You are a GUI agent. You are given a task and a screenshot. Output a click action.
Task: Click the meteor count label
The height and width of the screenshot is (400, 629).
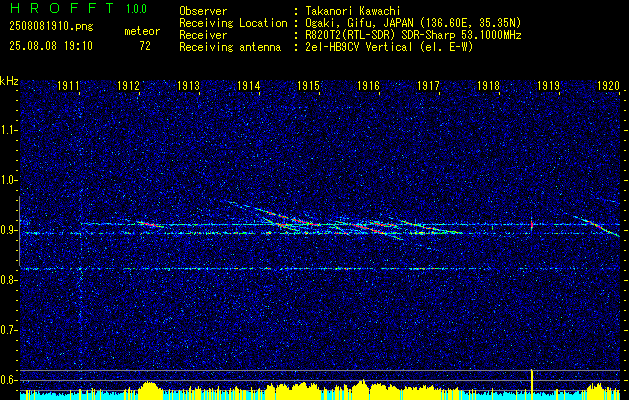click(142, 32)
